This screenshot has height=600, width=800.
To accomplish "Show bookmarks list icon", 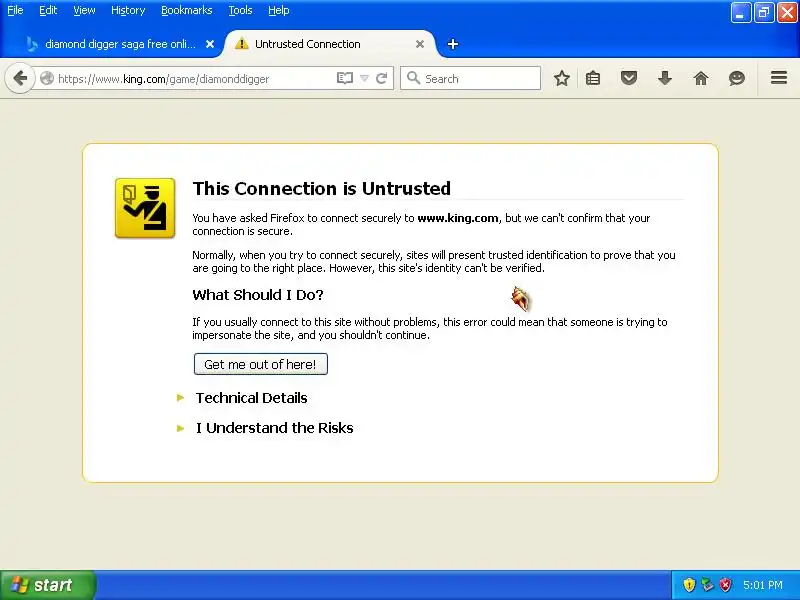I will [593, 79].
